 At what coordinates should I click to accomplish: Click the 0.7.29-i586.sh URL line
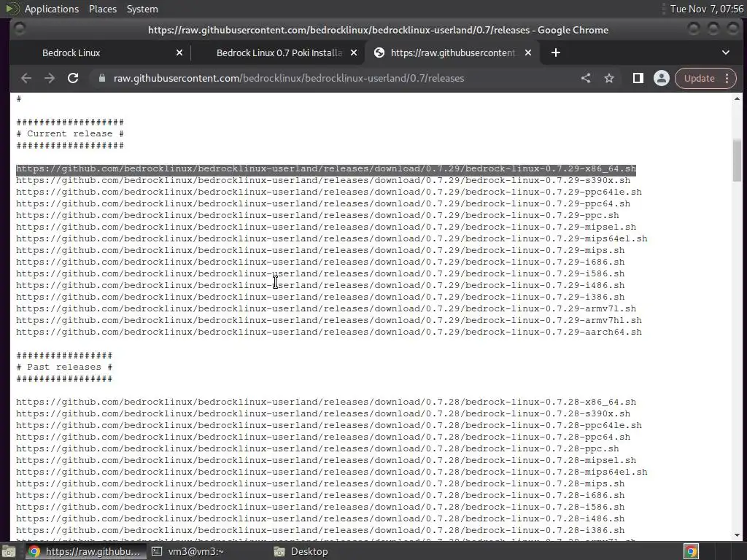(320, 274)
